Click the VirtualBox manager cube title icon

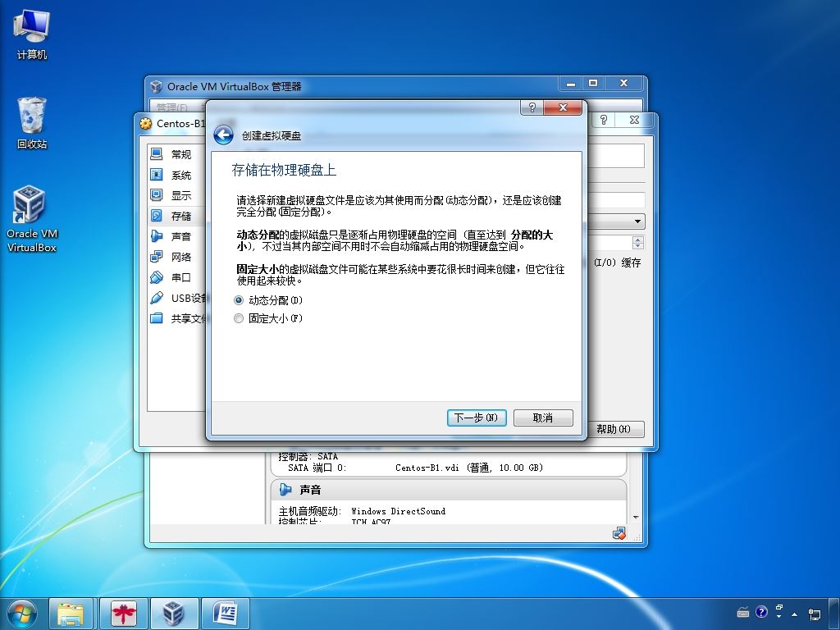point(157,86)
